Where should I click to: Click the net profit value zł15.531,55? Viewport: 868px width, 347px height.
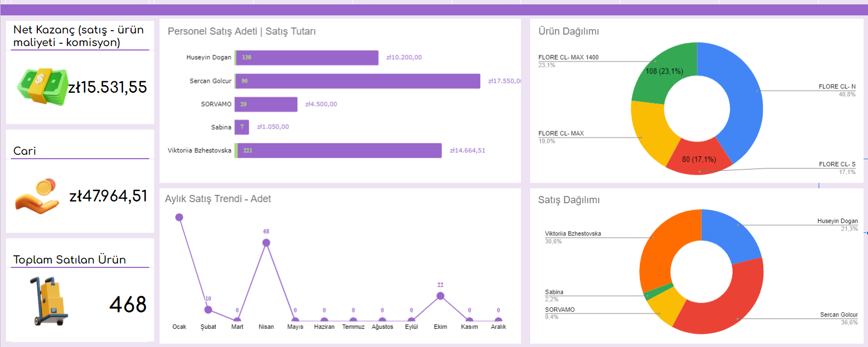[107, 87]
